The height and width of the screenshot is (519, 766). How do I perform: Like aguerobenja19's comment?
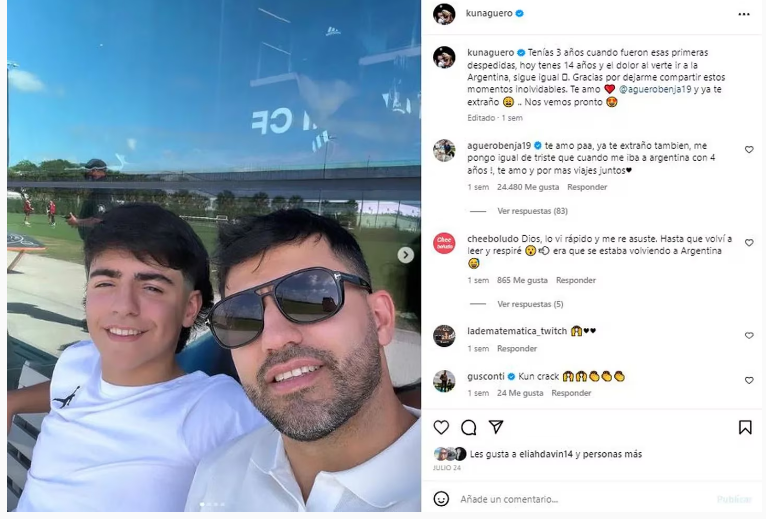pos(749,150)
